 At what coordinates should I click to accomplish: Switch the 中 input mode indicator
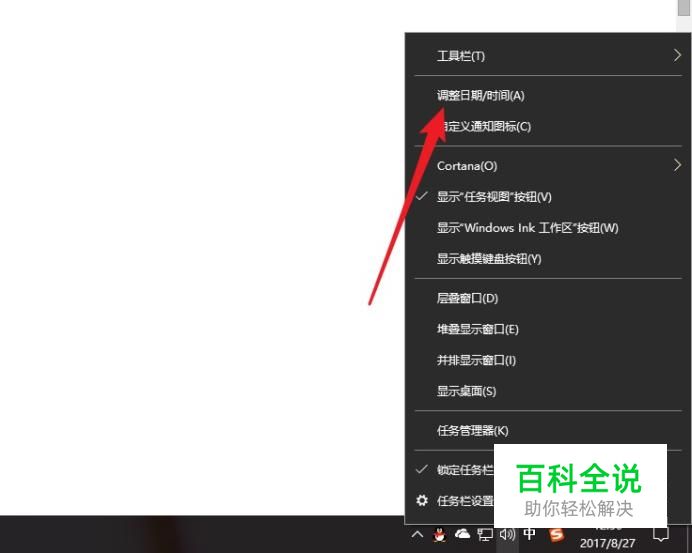529,534
